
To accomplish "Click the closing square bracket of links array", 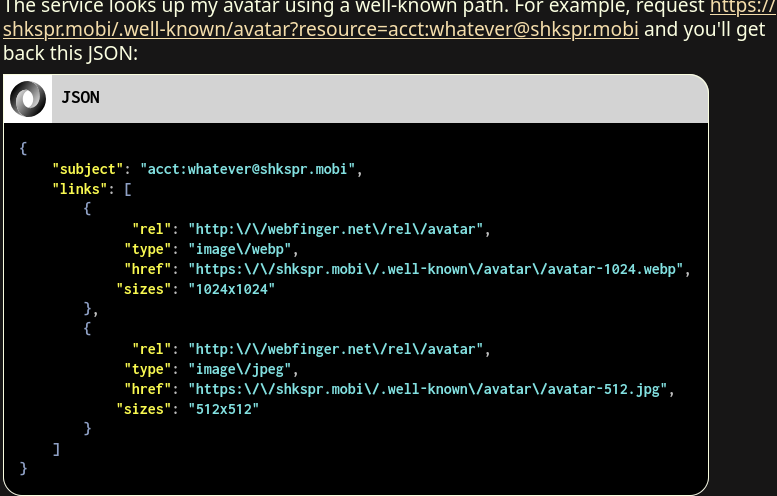I will (56, 449).
